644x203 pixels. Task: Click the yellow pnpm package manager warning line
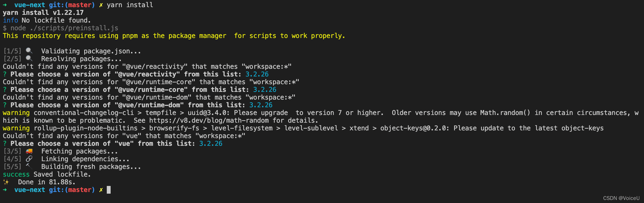(x=174, y=36)
